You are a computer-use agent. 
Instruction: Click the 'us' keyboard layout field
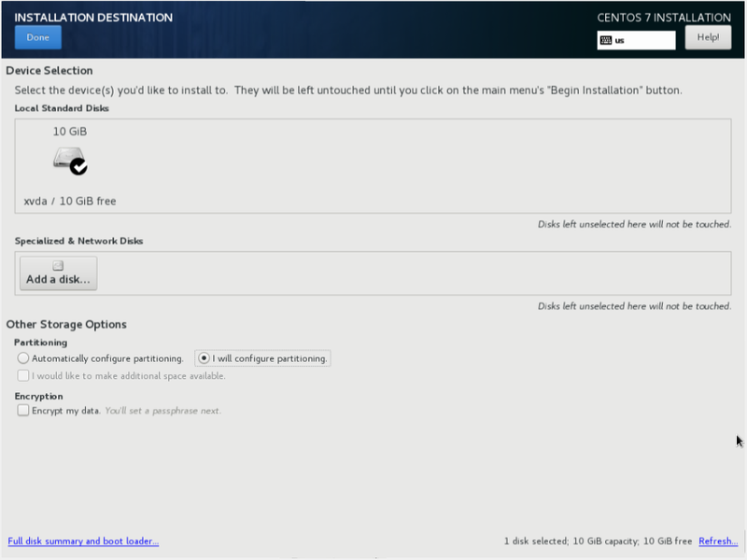point(642,40)
